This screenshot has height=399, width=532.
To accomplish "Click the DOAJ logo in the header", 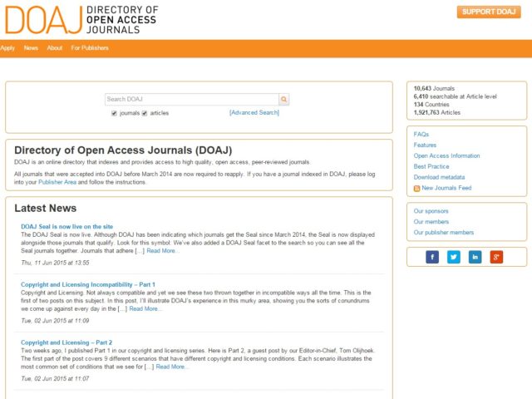I will click(x=81, y=20).
